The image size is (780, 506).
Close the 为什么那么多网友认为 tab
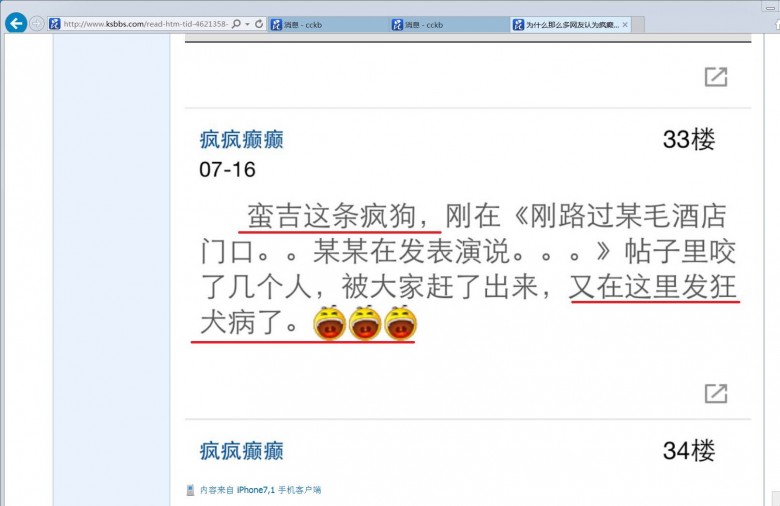(625, 25)
